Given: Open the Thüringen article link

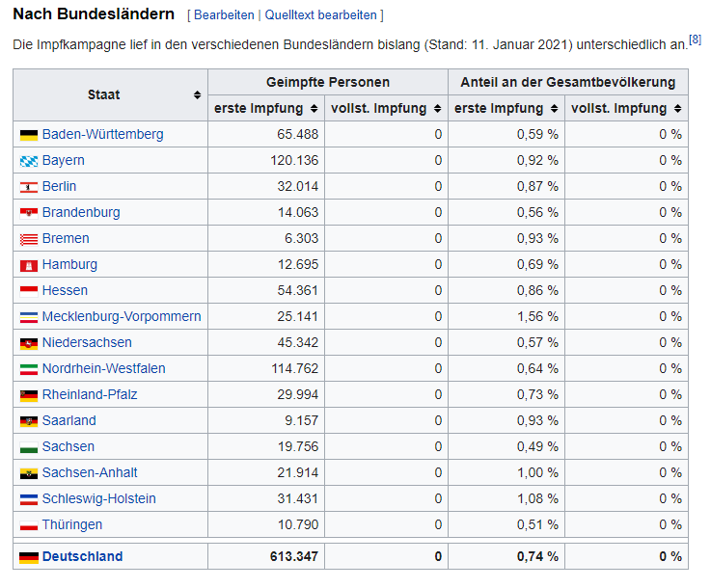Looking at the screenshot, I should point(71,525).
